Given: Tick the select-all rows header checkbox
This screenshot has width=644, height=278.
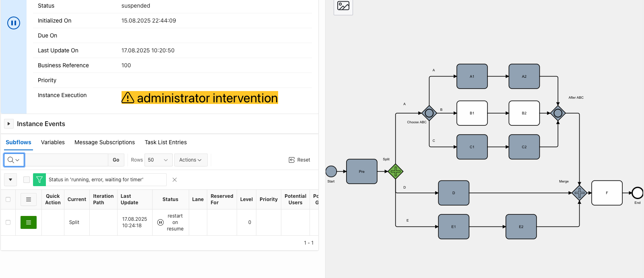Looking at the screenshot, I should (8, 199).
